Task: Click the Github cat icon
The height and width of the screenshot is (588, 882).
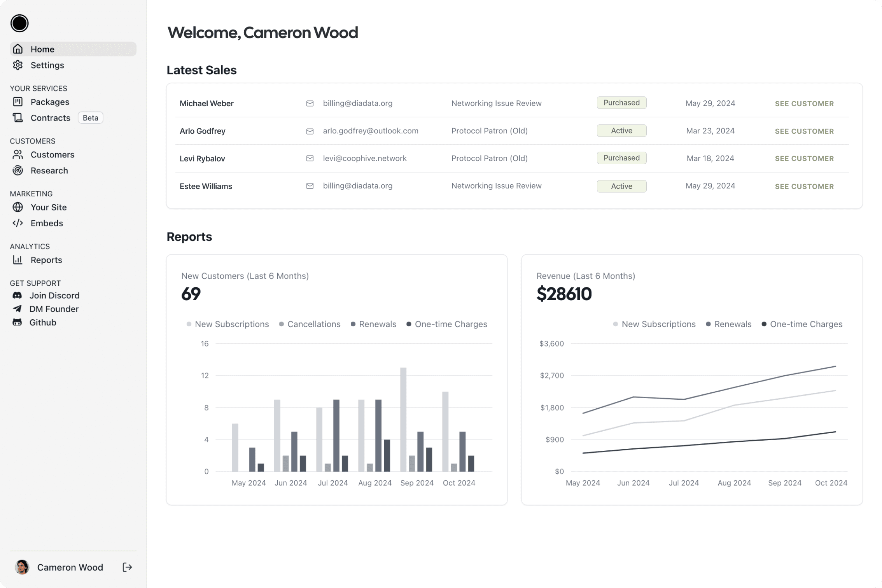Action: pyautogui.click(x=17, y=322)
